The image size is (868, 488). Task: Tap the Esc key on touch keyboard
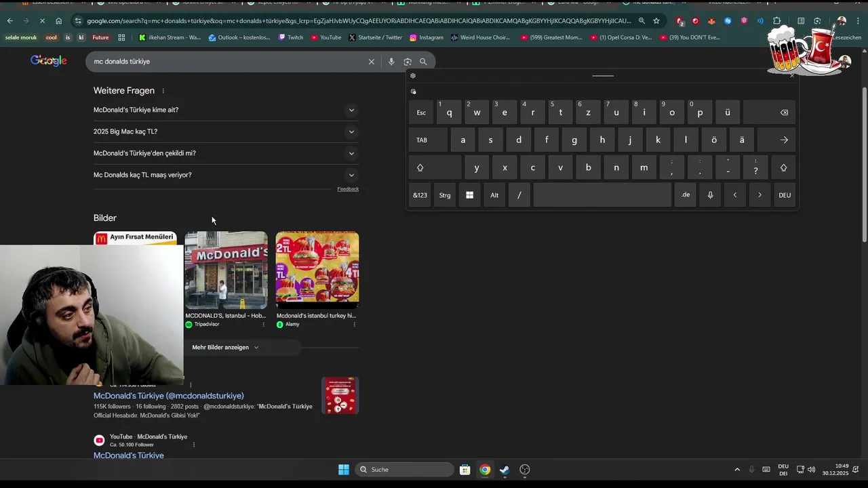[x=421, y=113]
